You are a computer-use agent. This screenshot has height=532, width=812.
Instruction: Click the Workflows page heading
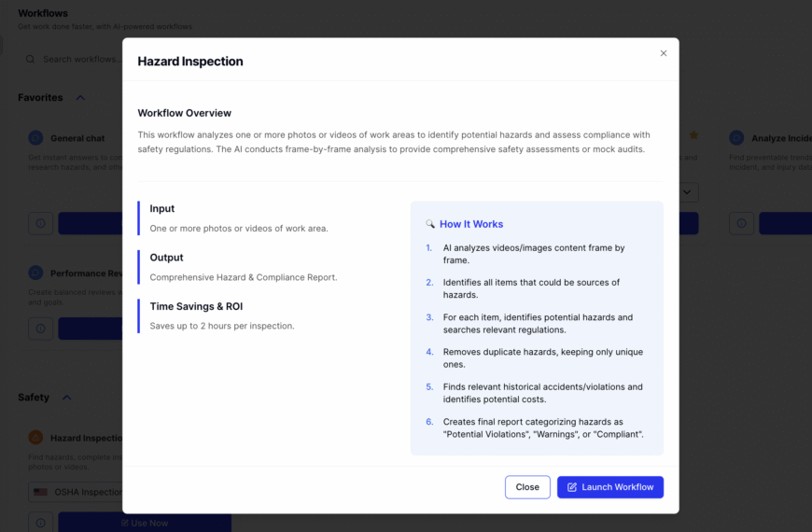tap(43, 13)
